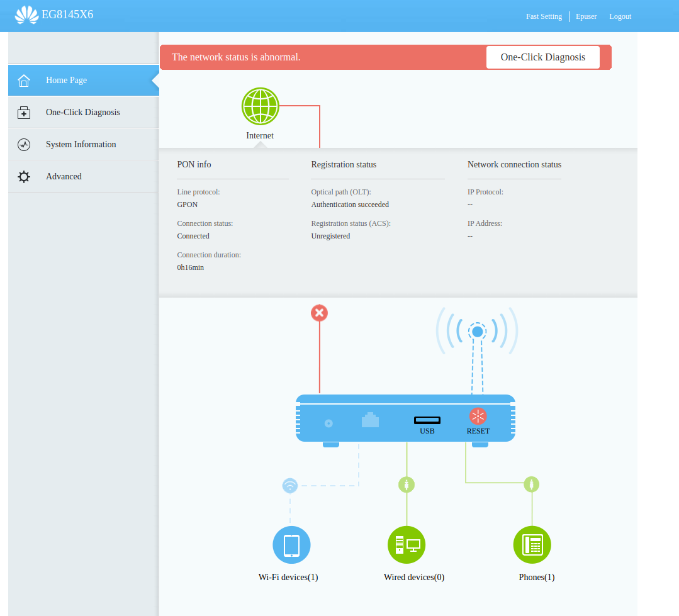The height and width of the screenshot is (616, 679).
Task: Open the Phones telephone icon
Action: pos(532,545)
